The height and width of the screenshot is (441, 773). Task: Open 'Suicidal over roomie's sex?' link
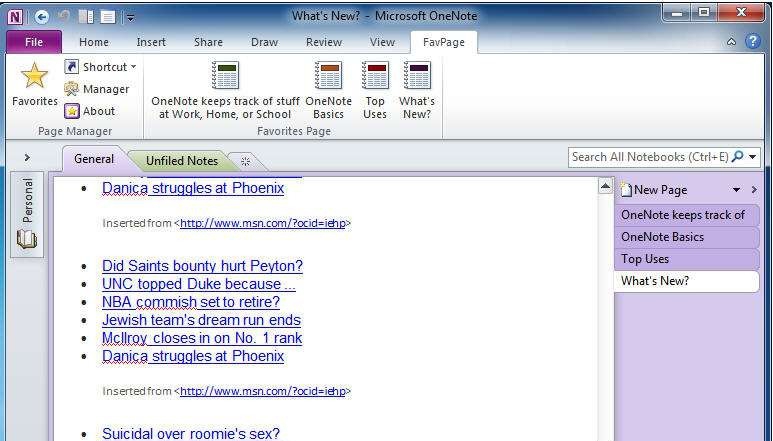191,434
